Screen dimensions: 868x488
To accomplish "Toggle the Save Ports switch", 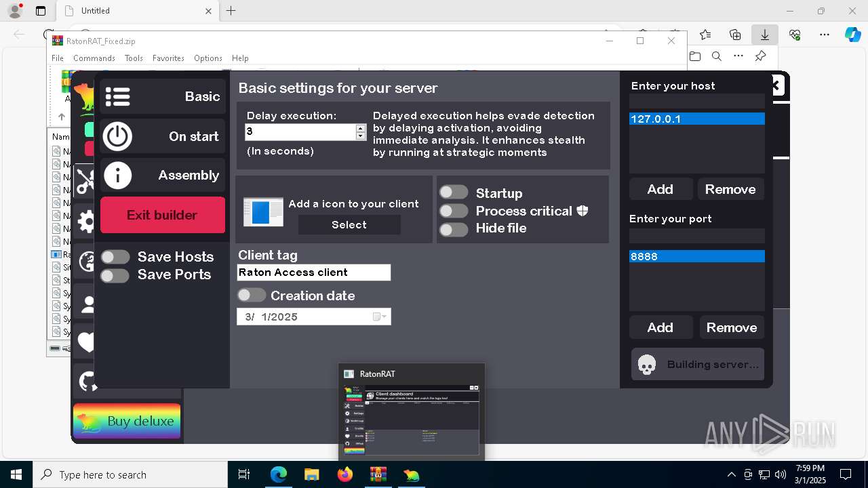I will pos(115,275).
